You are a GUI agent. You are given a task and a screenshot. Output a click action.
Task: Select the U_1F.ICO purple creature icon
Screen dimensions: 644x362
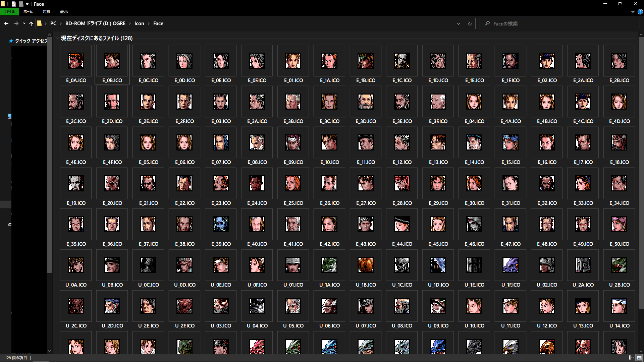511,265
